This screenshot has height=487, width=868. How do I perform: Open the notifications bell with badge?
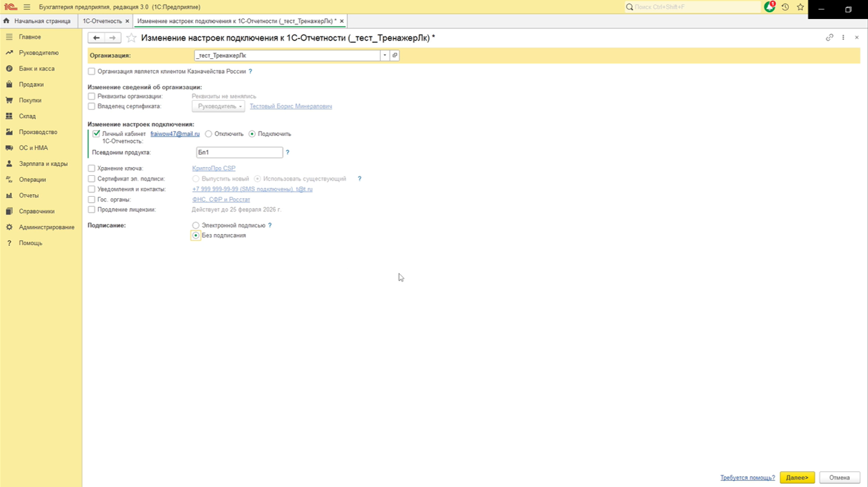770,7
